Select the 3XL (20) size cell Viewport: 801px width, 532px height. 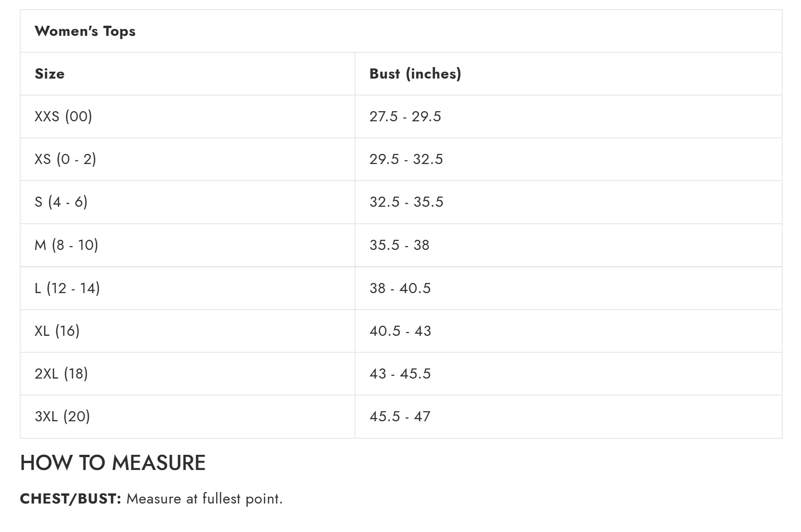click(62, 416)
